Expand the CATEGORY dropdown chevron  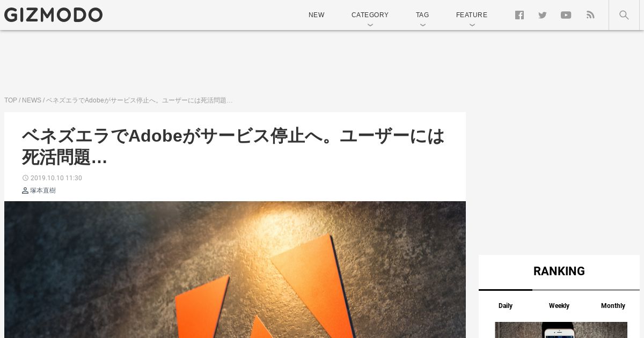click(x=370, y=25)
